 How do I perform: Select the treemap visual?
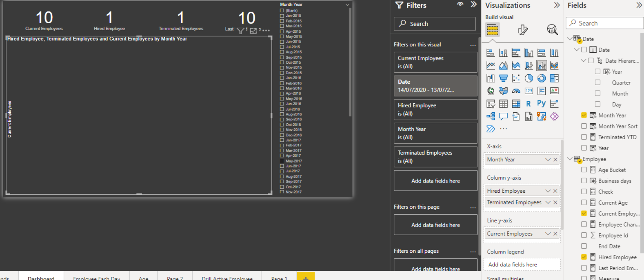pos(554,79)
